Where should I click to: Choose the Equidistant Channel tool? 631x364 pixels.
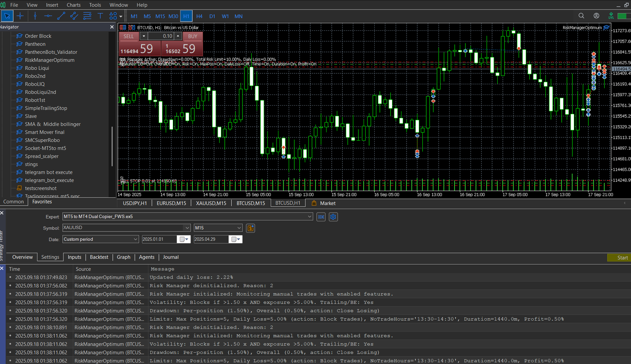pyautogui.click(x=74, y=16)
